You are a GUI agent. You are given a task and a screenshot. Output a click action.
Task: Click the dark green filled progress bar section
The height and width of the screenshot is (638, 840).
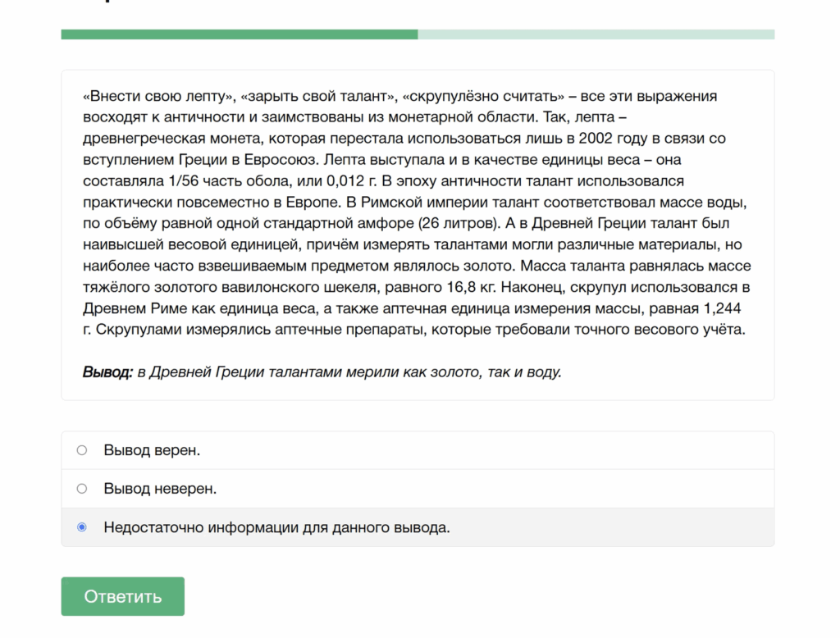(239, 34)
